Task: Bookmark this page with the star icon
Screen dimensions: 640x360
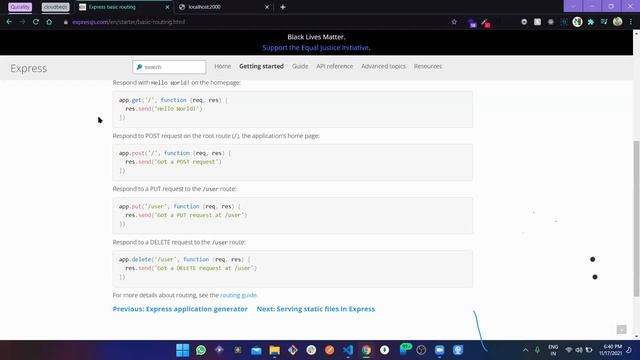Action: pyautogui.click(x=454, y=22)
